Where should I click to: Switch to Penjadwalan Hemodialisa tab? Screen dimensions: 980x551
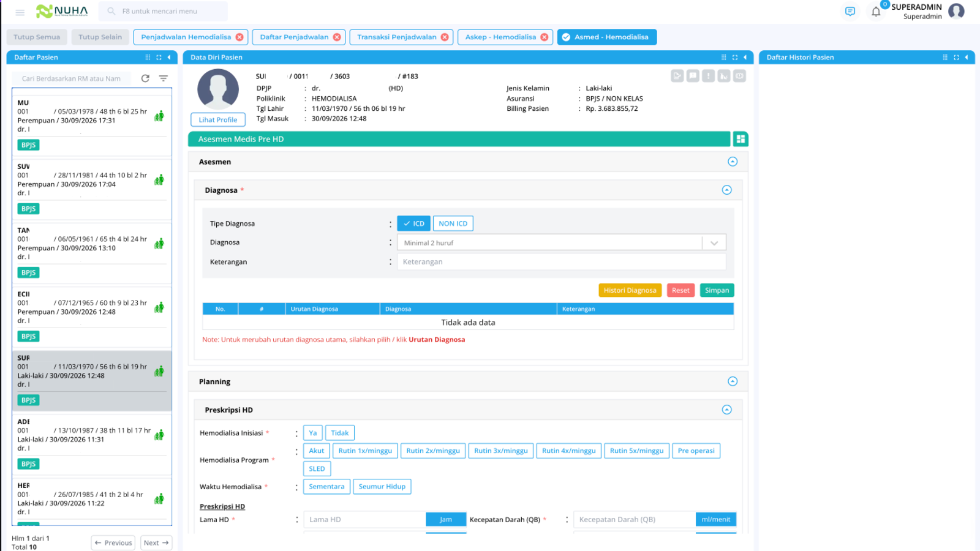186,37
